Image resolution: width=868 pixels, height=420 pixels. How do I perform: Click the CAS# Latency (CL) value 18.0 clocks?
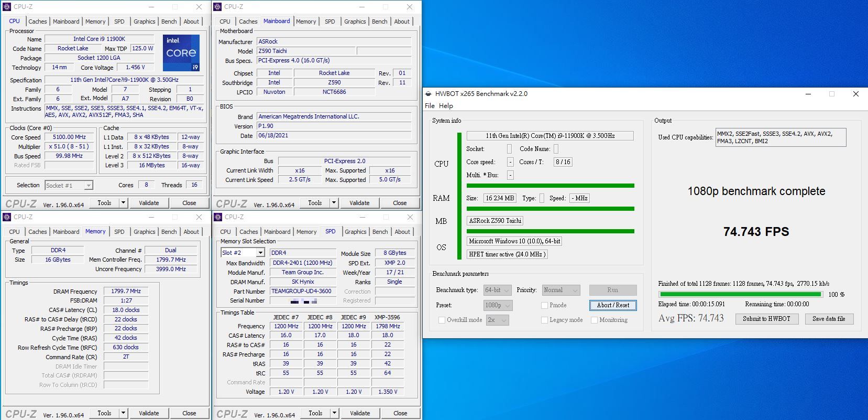126,310
